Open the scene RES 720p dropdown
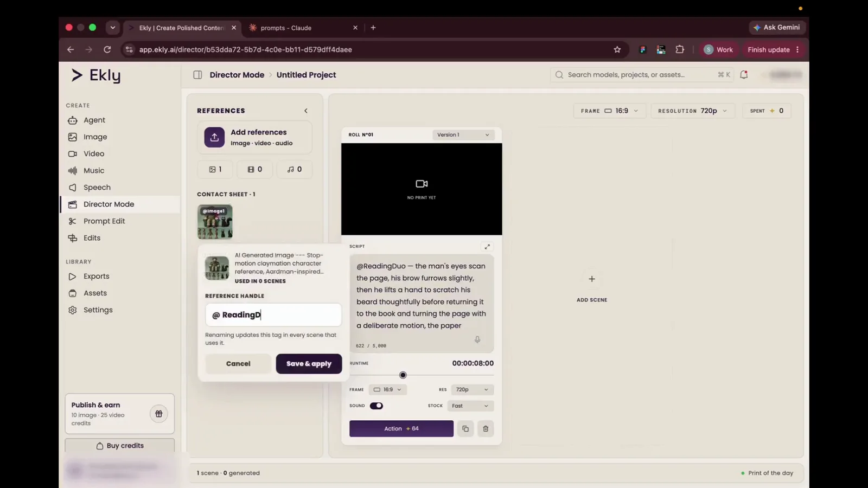This screenshot has width=868, height=488. point(471,389)
